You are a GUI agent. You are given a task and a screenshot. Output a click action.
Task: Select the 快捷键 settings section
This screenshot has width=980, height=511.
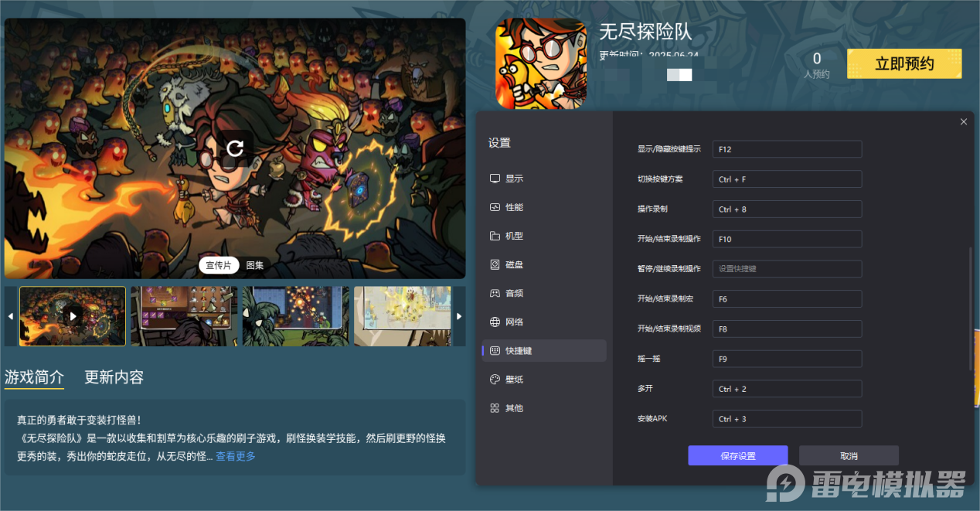(x=544, y=350)
